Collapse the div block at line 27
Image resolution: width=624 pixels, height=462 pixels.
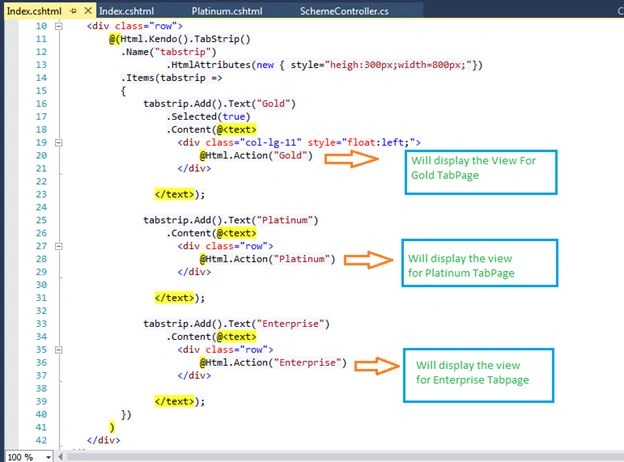coord(58,246)
